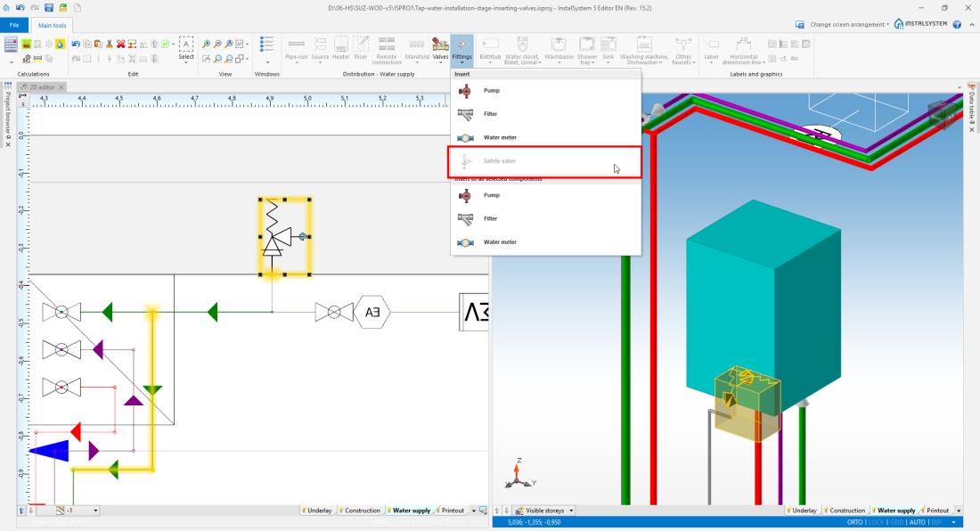Toggle AUTO mode in status bar
This screenshot has width=980, height=531.
[x=917, y=522]
